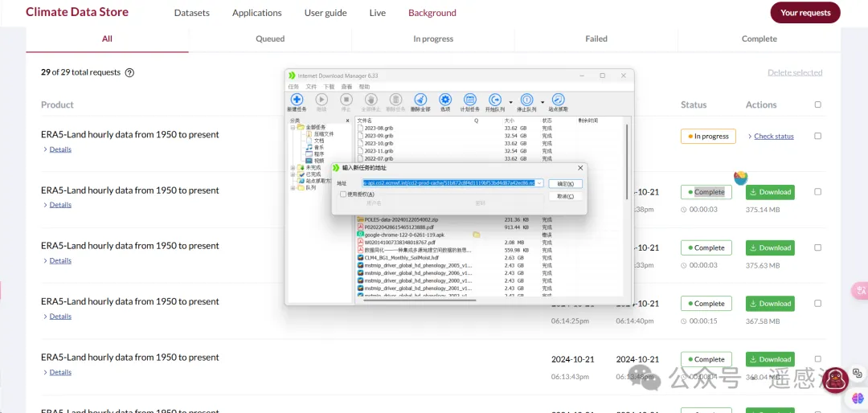Click the 删除全部 broom icon in IDM toolbar
The height and width of the screenshot is (413, 868).
point(420,100)
